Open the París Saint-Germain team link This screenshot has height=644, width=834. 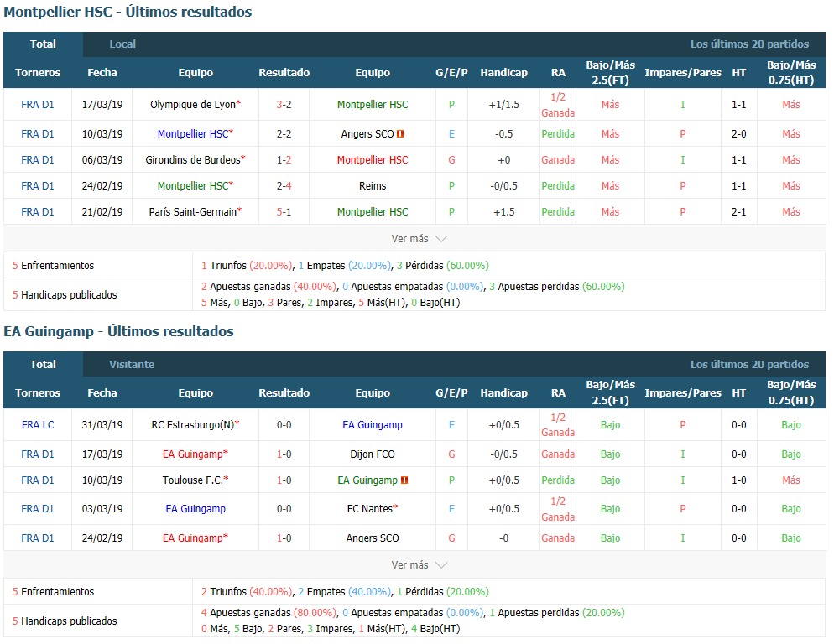tap(192, 211)
